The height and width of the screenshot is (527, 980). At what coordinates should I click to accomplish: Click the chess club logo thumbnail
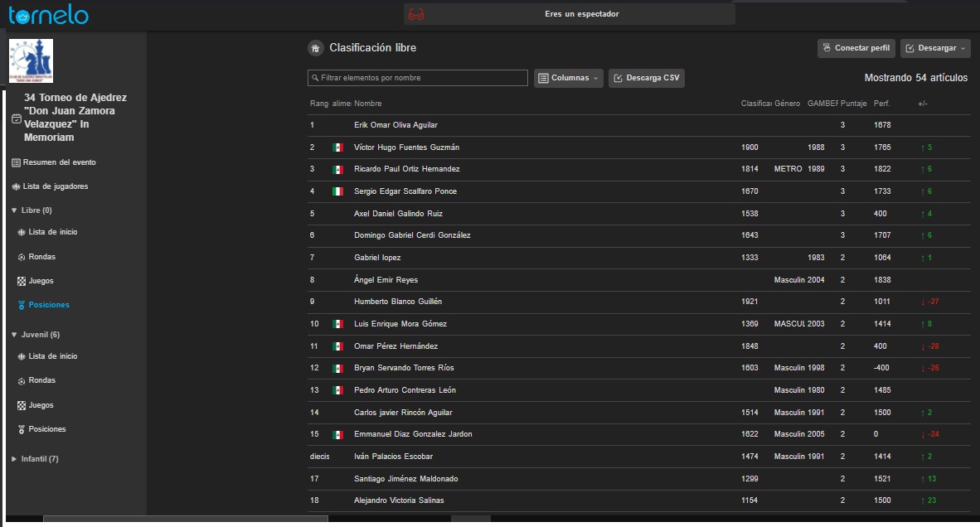pos(31,60)
